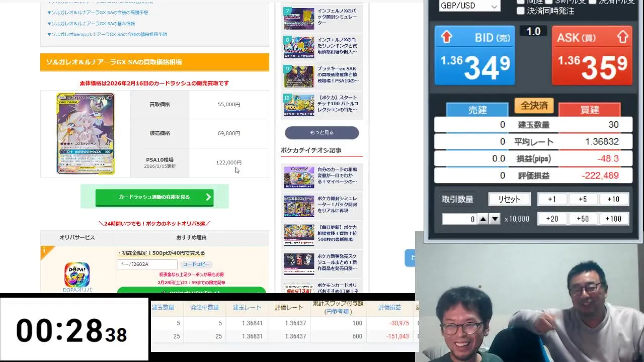Enable the 決済同時発注 checkbox
644x362 pixels.
coord(520,11)
